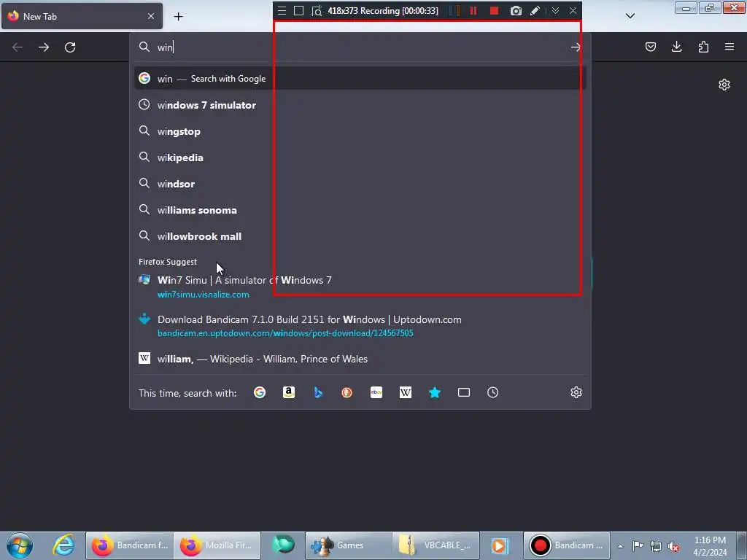Screen dimensions: 747x560
Task: Choose 'win — Search with Google'
Action: coord(360,79)
